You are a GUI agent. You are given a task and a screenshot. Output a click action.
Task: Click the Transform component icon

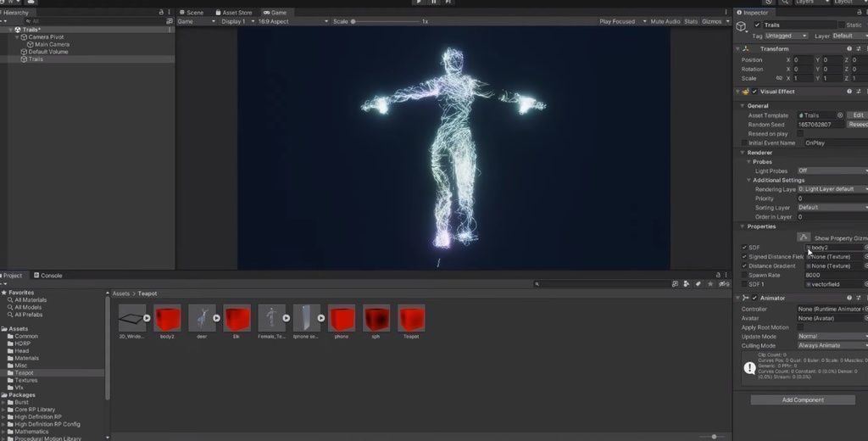[x=746, y=48]
